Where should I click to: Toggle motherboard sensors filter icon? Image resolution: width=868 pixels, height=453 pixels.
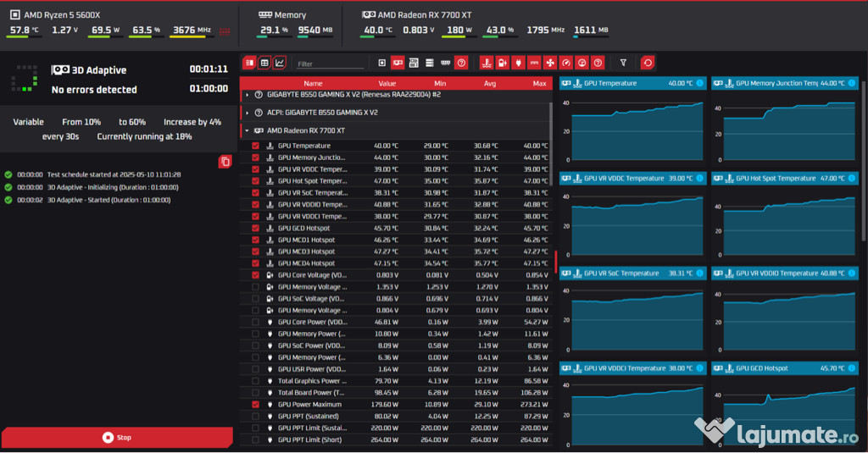[414, 63]
